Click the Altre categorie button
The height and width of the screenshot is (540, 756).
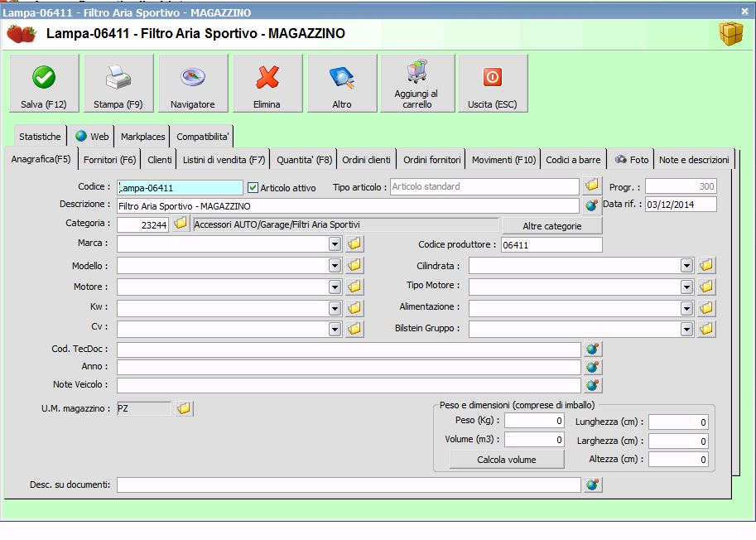pos(551,226)
